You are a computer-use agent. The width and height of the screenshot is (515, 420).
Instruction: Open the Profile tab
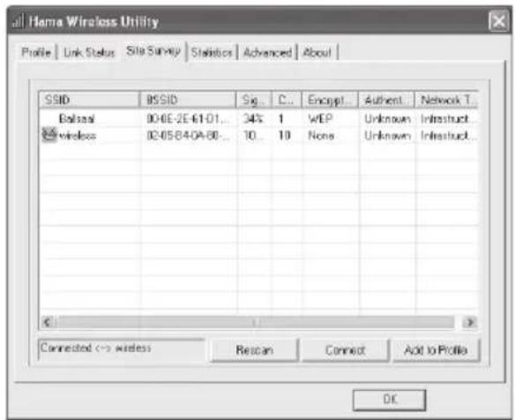[x=36, y=52]
